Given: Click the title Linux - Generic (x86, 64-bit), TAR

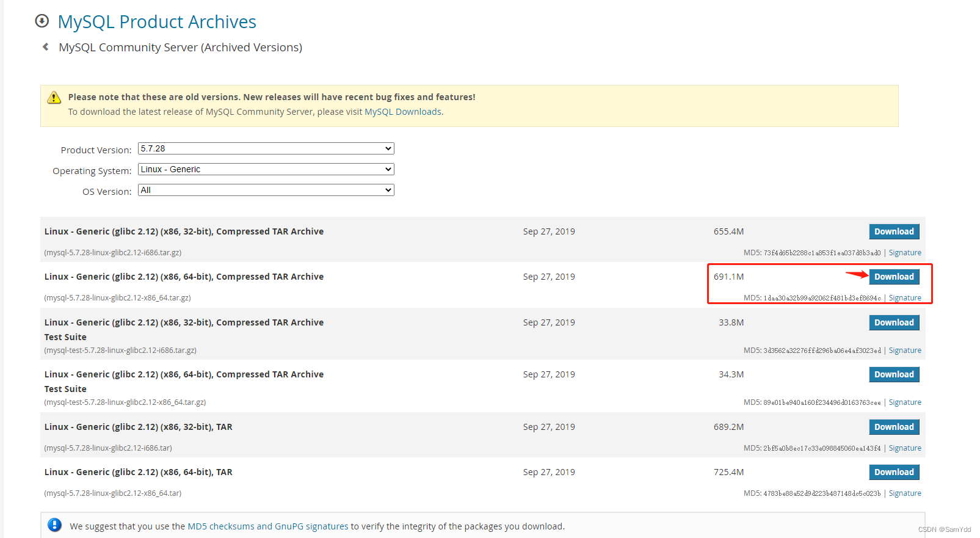Looking at the screenshot, I should (x=138, y=472).
